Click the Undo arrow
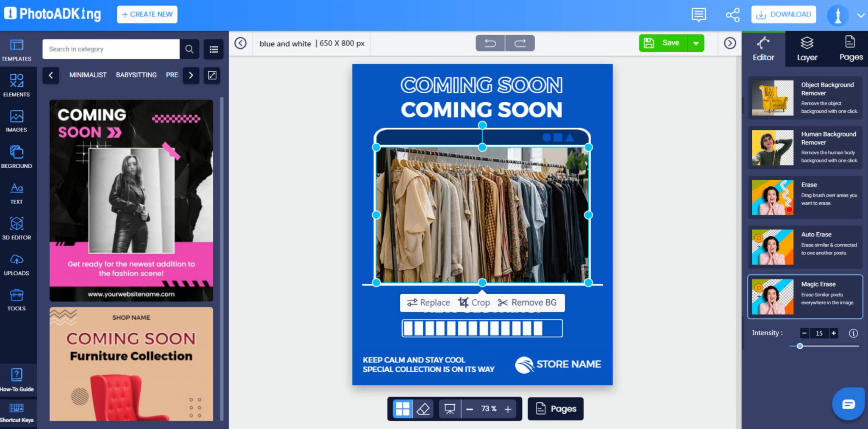 [x=490, y=43]
